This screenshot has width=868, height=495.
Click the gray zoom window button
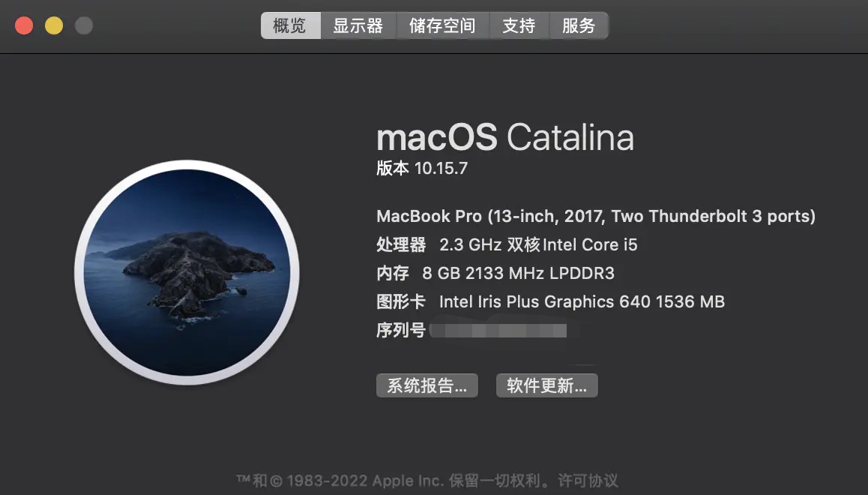(x=84, y=25)
